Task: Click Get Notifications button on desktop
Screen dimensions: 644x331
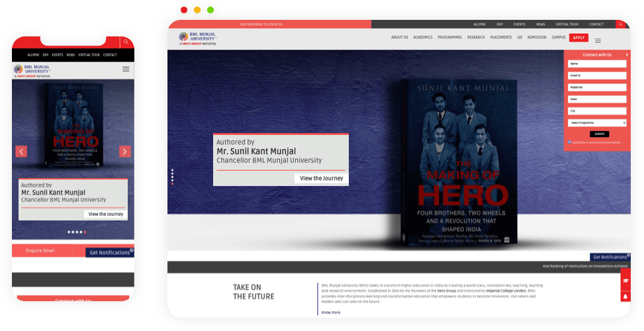Action: 610,257
